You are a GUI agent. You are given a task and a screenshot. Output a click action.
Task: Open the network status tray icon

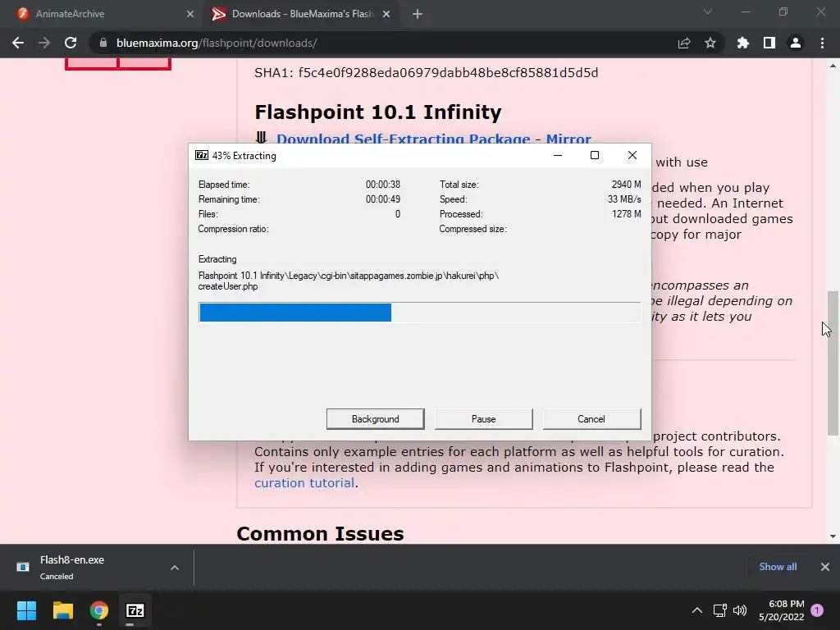pyautogui.click(x=720, y=610)
